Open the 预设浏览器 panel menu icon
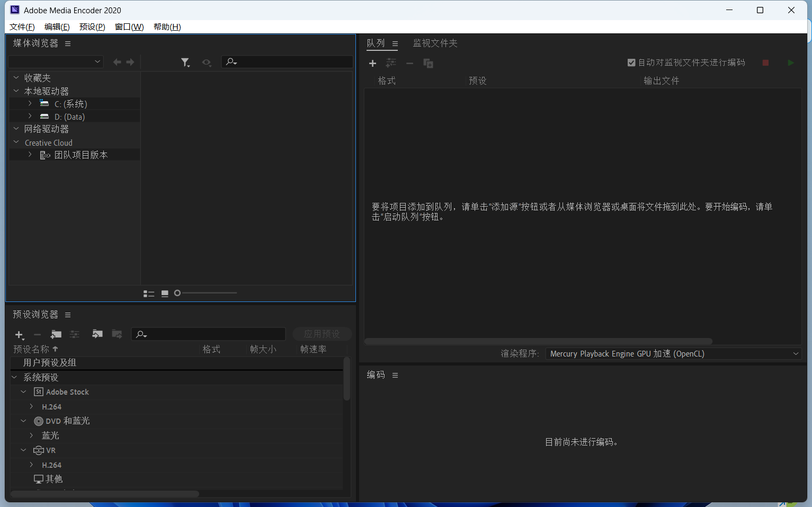Viewport: 812px width, 507px height. pos(68,315)
